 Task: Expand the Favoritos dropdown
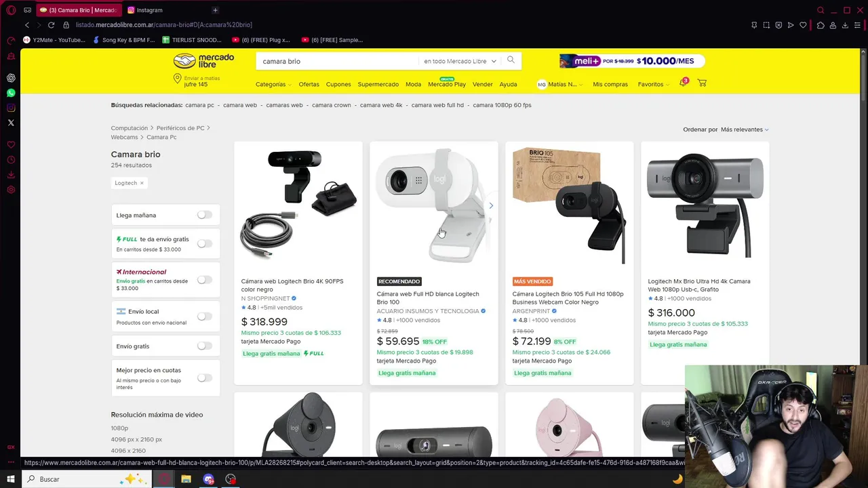pyautogui.click(x=653, y=85)
